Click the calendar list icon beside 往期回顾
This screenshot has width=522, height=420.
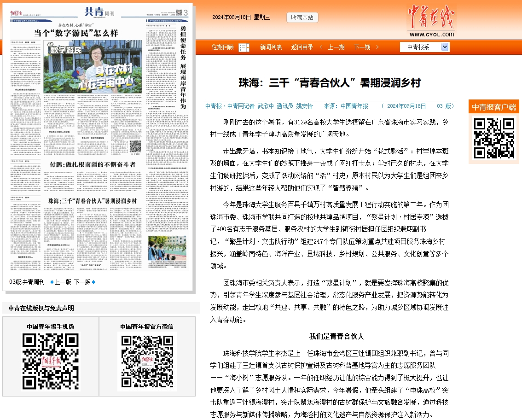coord(244,47)
